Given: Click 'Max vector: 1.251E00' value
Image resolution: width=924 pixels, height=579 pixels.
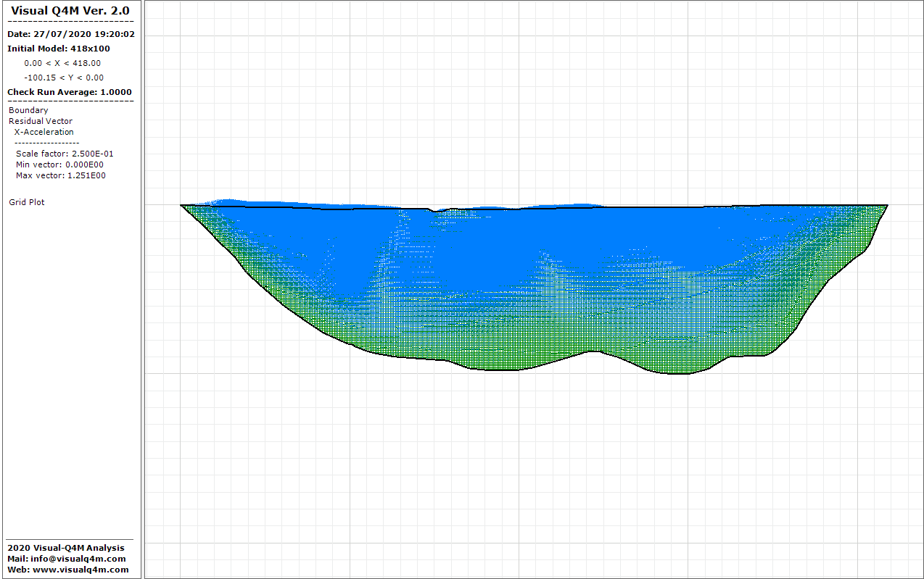Looking at the screenshot, I should [61, 175].
